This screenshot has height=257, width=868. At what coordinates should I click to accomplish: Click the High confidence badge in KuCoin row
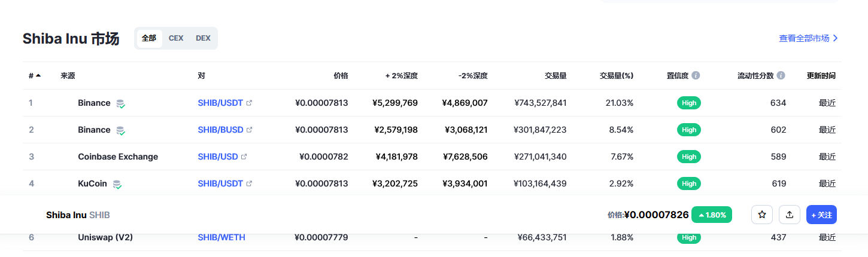click(689, 183)
